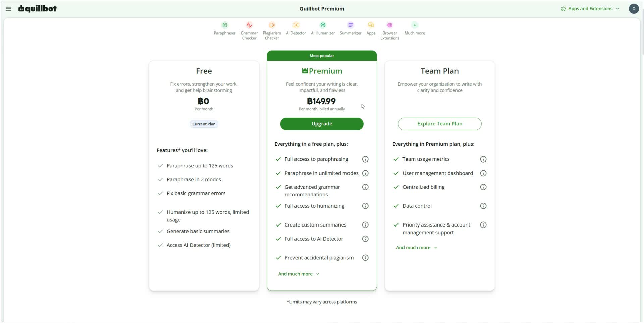The width and height of the screenshot is (644, 323).
Task: Open Browser Extensions
Action: 390,31
